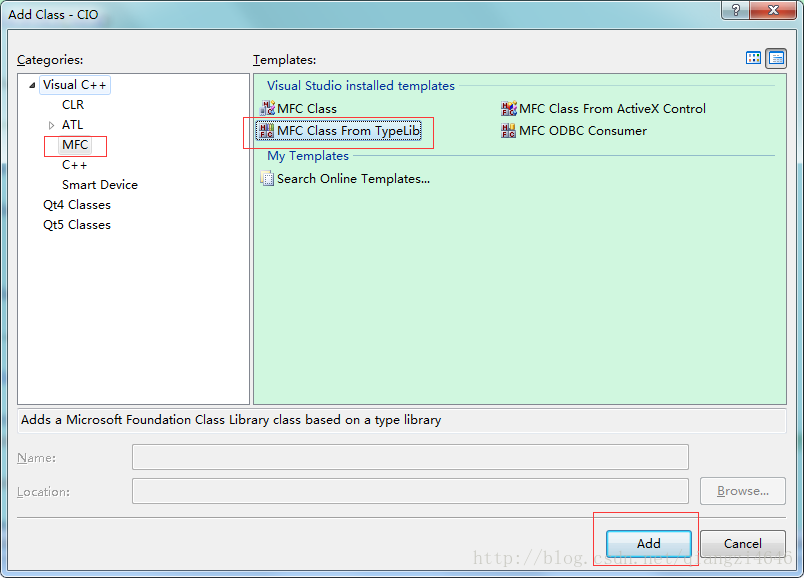The height and width of the screenshot is (578, 804).
Task: Select the Smart Device category
Action: (100, 185)
